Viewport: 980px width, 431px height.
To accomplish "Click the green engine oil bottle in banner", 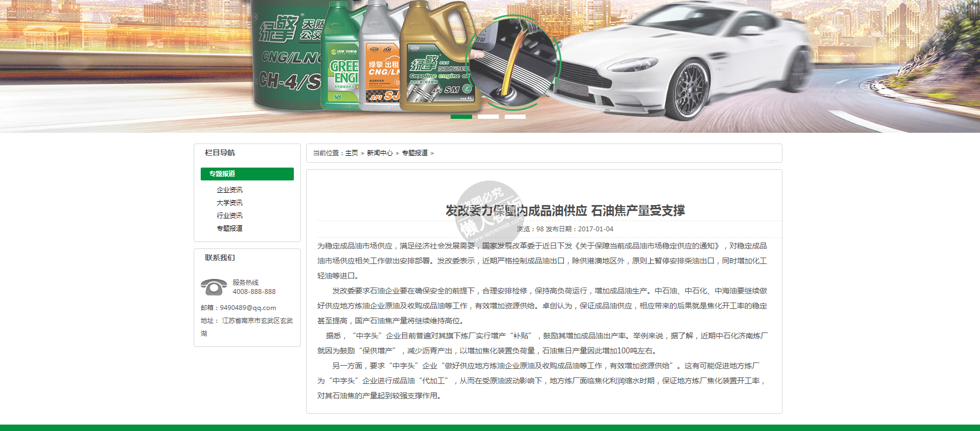I will click(341, 59).
